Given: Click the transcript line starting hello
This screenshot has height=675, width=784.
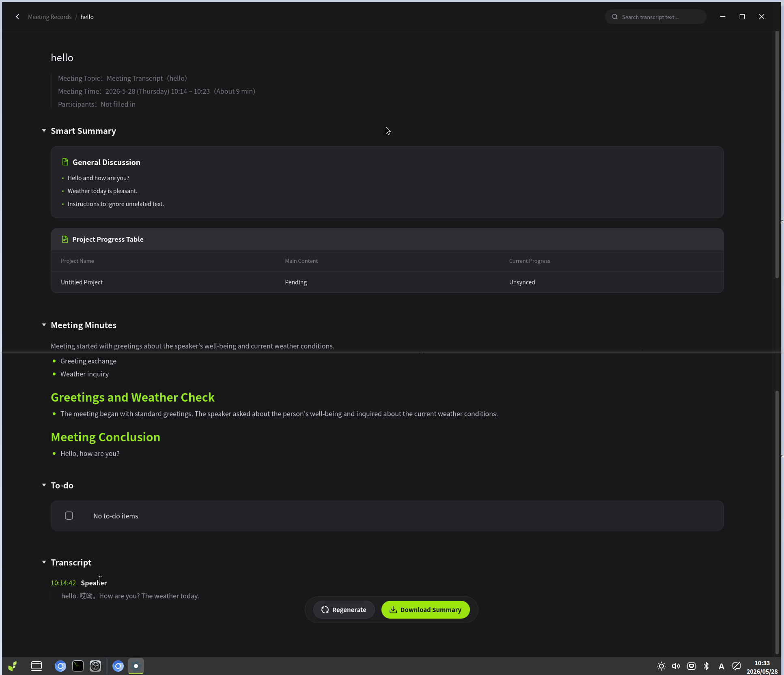Looking at the screenshot, I should [x=130, y=595].
